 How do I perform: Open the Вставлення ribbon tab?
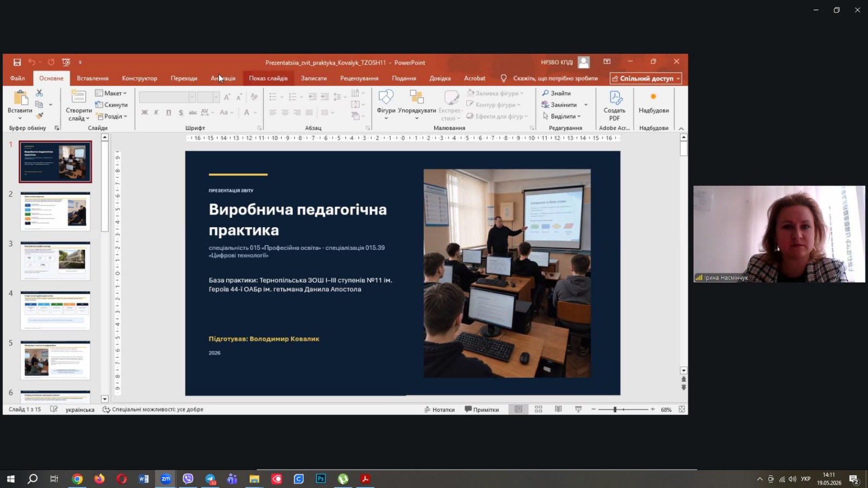tap(93, 79)
